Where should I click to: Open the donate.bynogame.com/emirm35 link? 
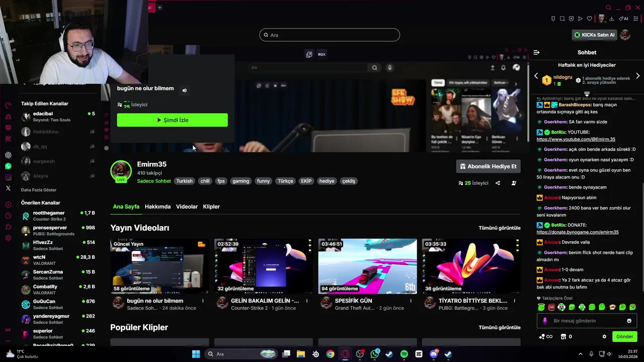pyautogui.click(x=578, y=232)
